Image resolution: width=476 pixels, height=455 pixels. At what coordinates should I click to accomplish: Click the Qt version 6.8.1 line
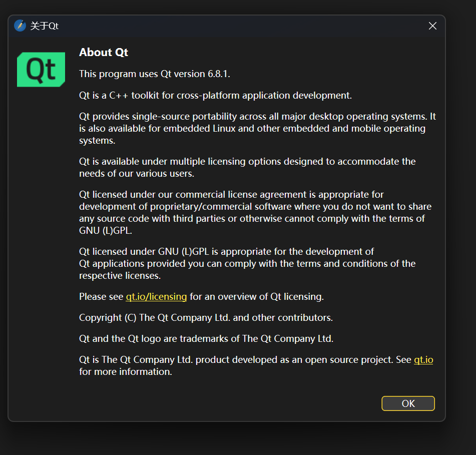[x=154, y=74]
